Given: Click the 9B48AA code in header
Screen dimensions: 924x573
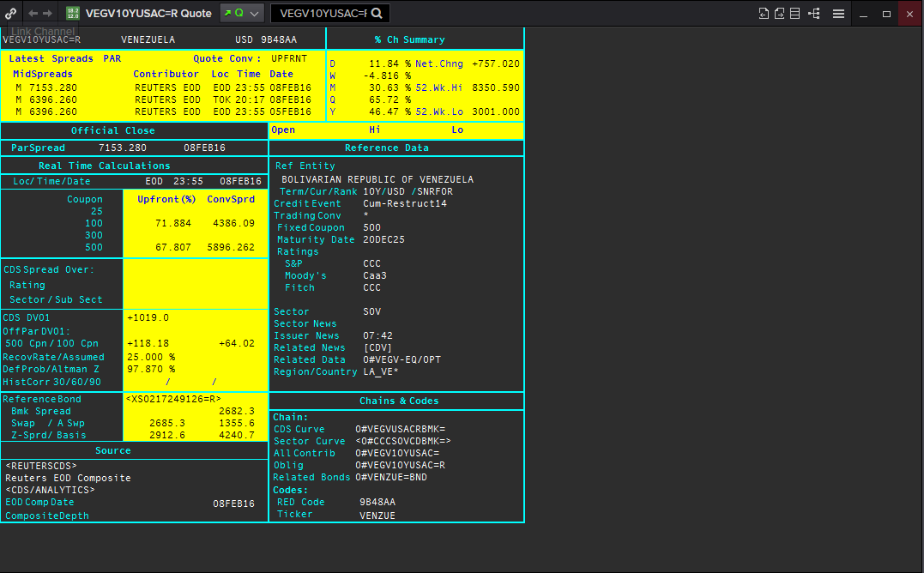Looking at the screenshot, I should click(279, 40).
